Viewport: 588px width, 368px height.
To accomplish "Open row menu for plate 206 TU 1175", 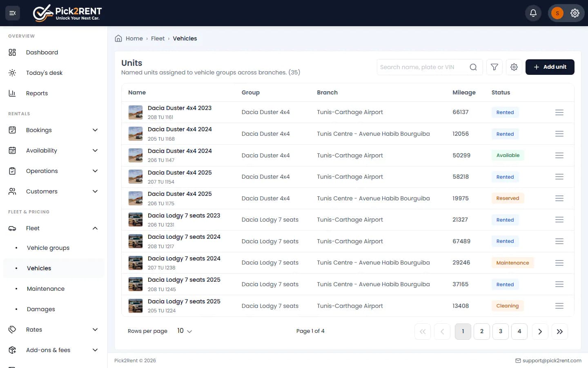I will click(x=559, y=198).
